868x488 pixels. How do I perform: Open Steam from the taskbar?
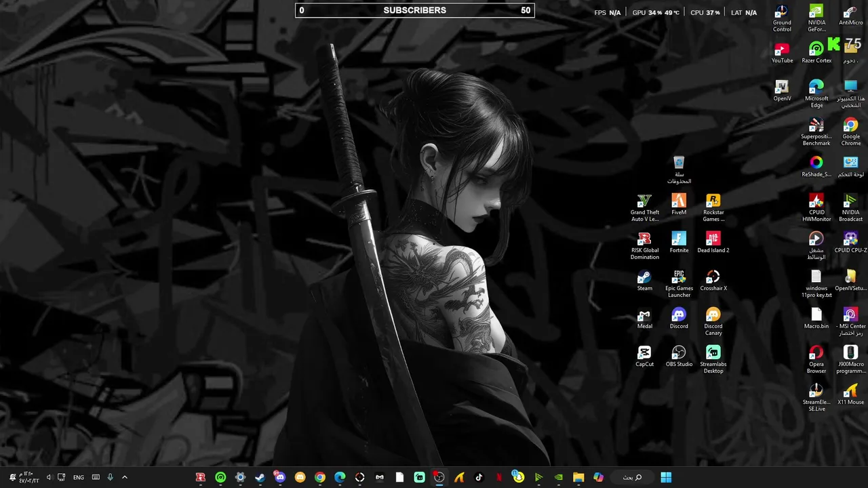coord(260,477)
